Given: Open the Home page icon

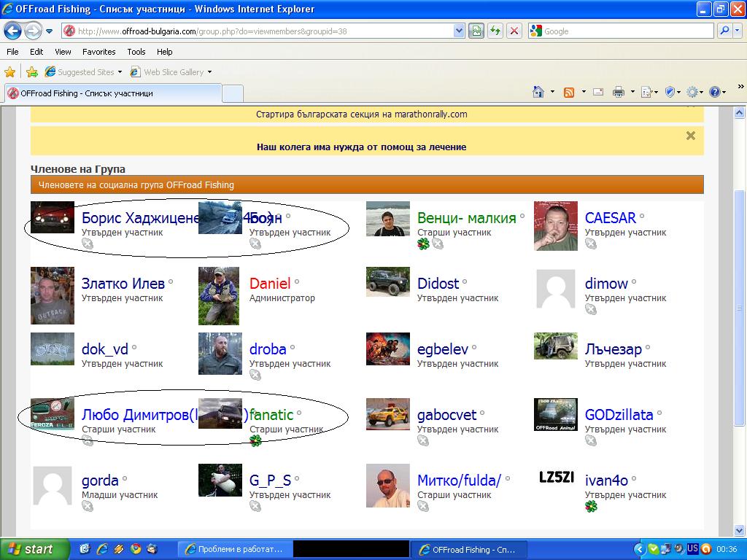Looking at the screenshot, I should pyautogui.click(x=538, y=92).
